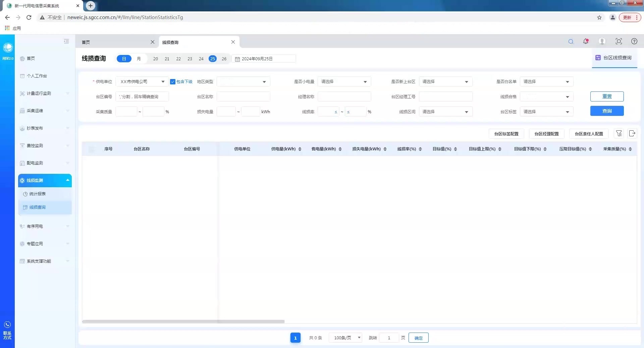The image size is (644, 348).
Task: Expand the 线损区间 dropdown
Action: pos(445,112)
